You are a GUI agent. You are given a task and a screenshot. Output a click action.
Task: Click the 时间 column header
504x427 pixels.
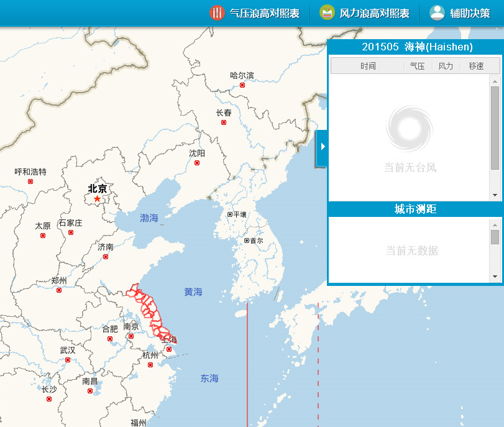(368, 66)
